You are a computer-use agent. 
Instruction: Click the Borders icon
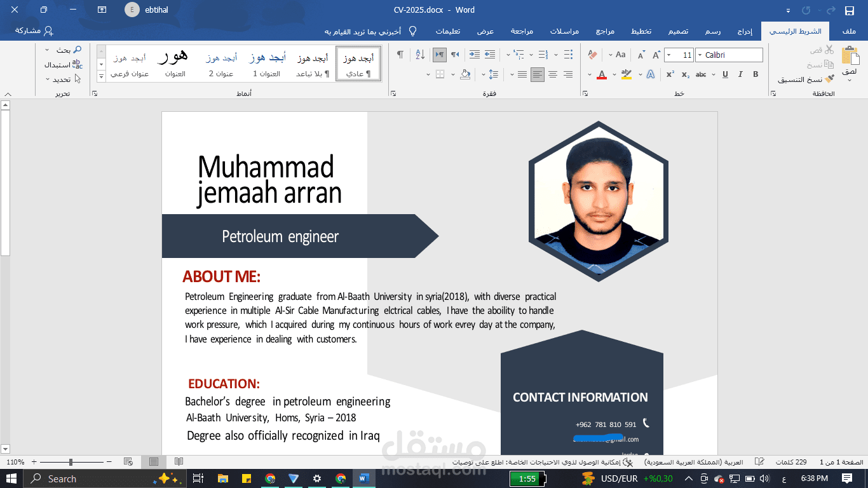[441, 74]
